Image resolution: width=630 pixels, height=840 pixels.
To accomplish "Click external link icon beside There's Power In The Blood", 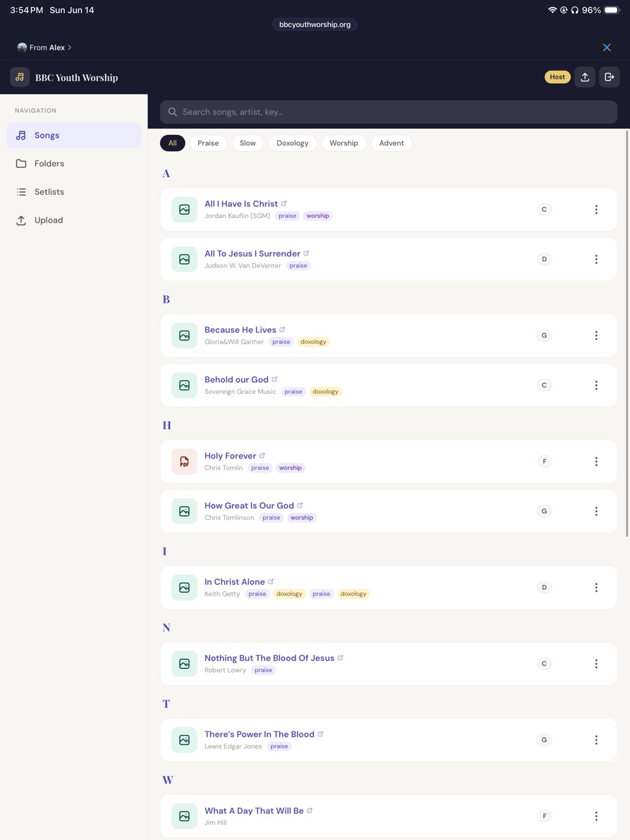I will [321, 733].
